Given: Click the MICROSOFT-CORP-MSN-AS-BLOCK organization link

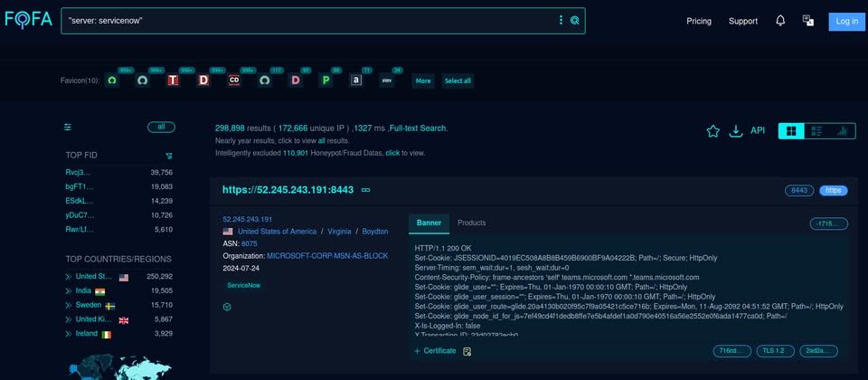Looking at the screenshot, I should pyautogui.click(x=327, y=256).
